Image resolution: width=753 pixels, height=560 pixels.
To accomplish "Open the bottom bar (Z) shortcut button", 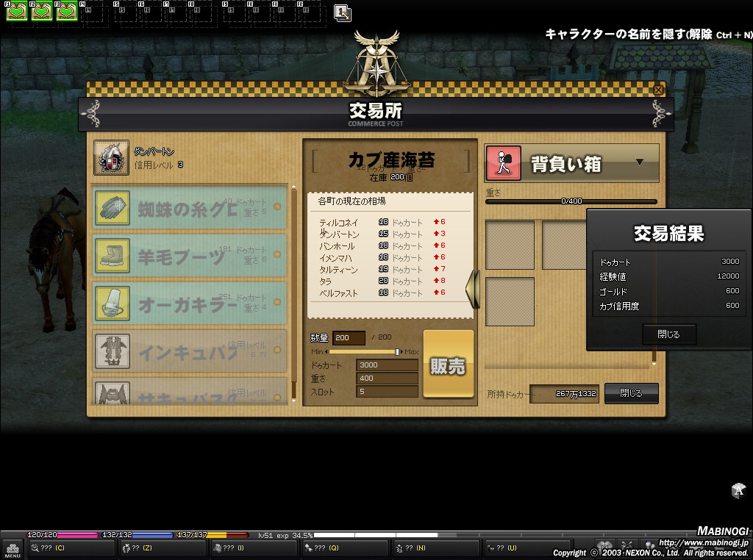I will [x=163, y=548].
